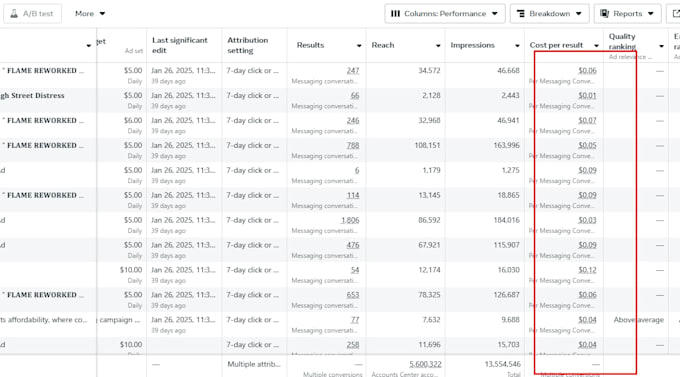Click the results value 77
The width and height of the screenshot is (680, 377).
[x=355, y=320]
